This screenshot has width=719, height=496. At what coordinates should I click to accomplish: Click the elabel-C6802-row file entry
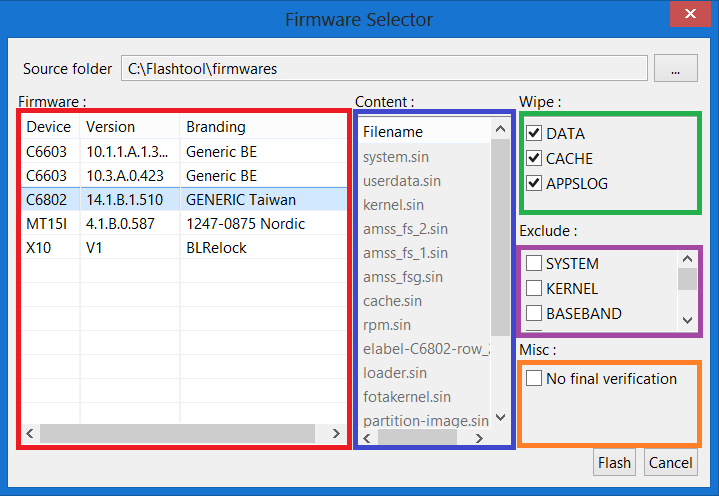425,349
